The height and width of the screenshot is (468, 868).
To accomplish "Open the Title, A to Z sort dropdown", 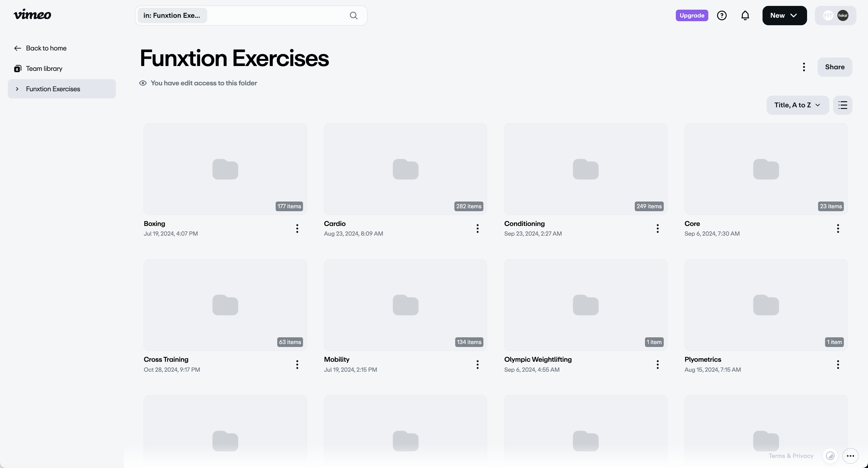I will coord(798,105).
